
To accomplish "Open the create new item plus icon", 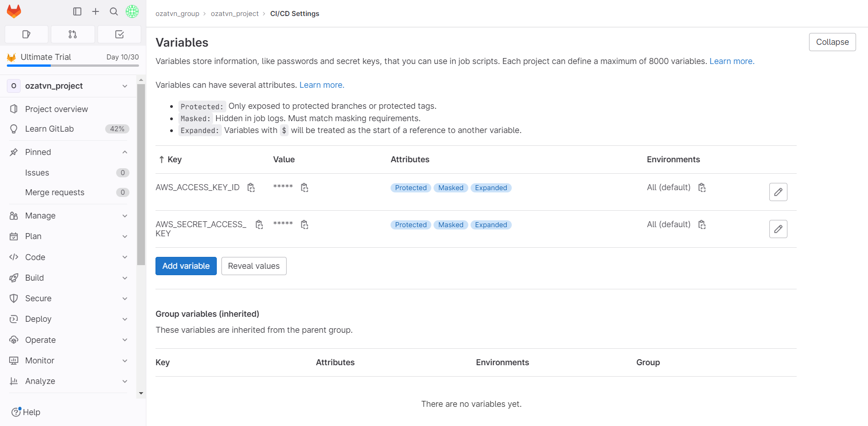I will (95, 11).
